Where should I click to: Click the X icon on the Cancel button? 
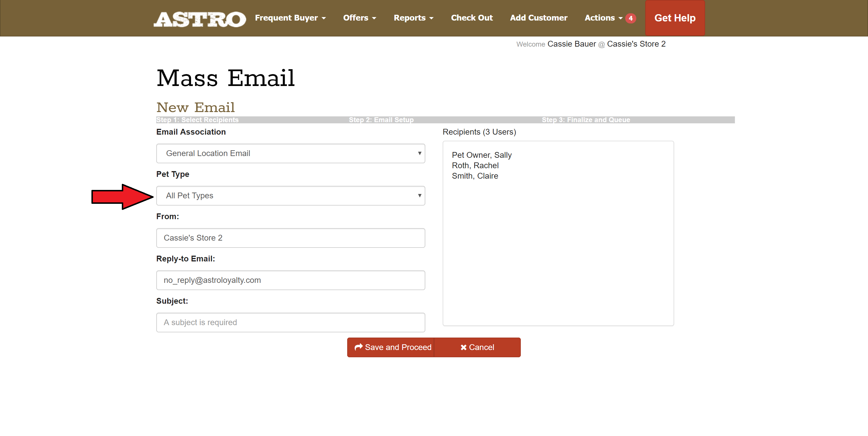[x=463, y=347]
